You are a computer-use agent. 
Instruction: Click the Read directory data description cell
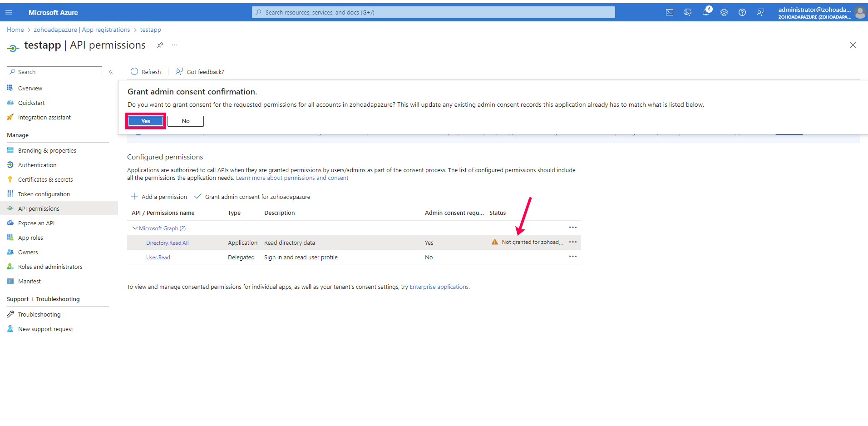290,243
